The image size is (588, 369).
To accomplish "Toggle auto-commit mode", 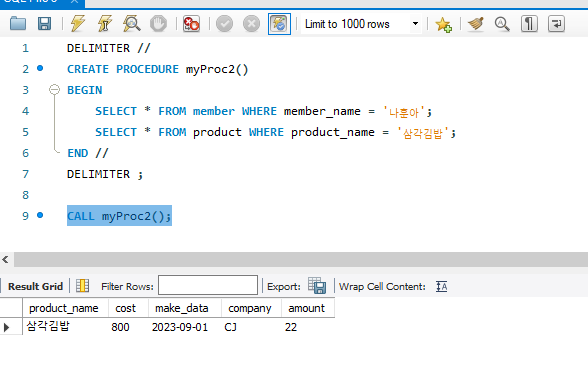I will tap(279, 24).
